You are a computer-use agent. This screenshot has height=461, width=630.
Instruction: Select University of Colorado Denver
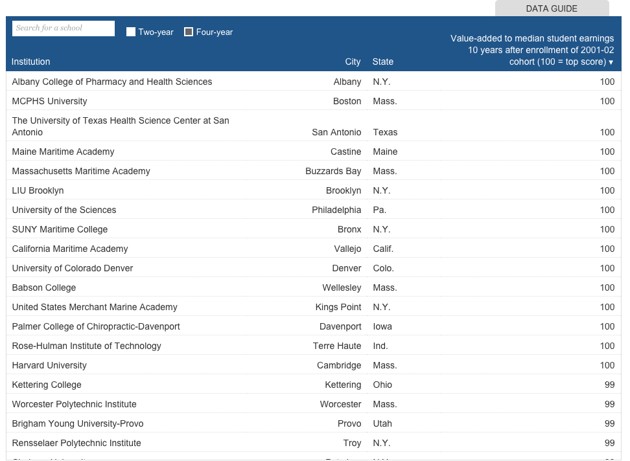tap(72, 268)
